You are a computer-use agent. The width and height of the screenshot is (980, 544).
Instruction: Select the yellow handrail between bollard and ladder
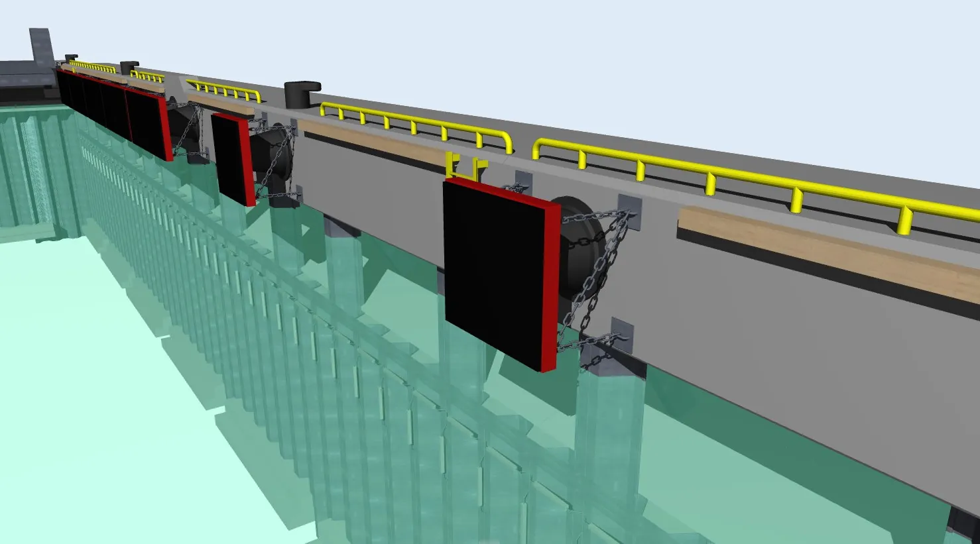click(x=416, y=127)
